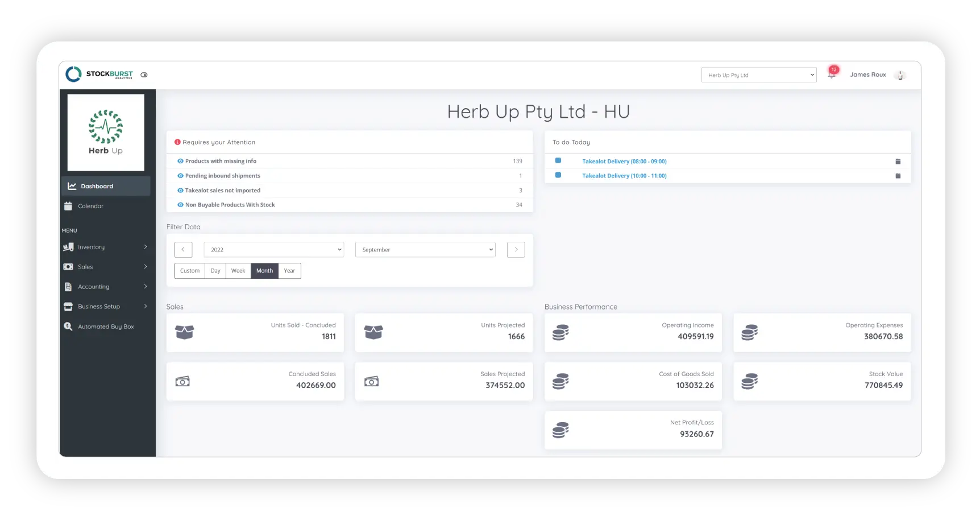The image size is (980, 520).
Task: Open the Herb Up Pty Ltd company dropdown
Action: [759, 75]
